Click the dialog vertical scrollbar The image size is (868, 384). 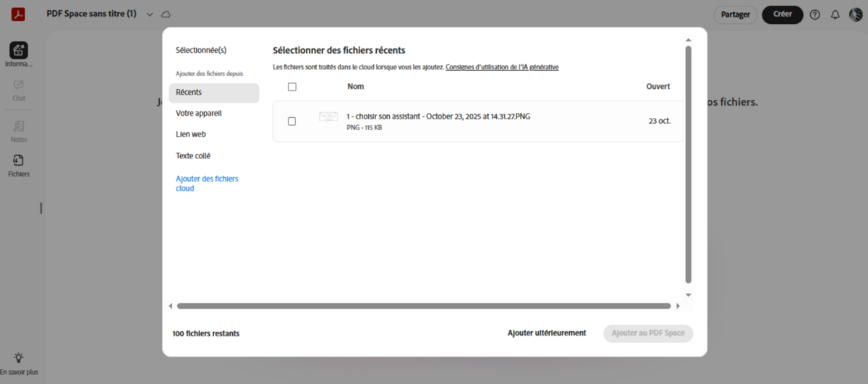(x=689, y=165)
